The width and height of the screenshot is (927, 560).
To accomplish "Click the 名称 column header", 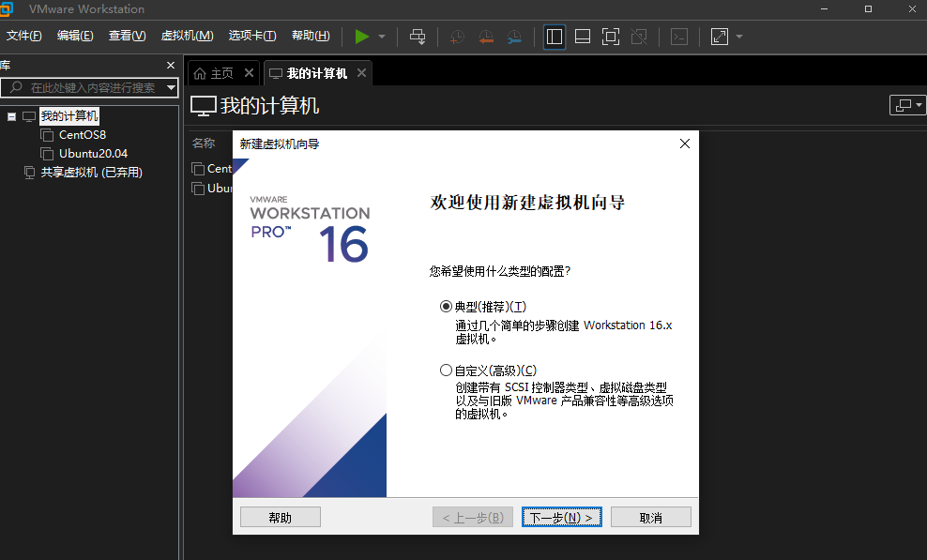I will tap(204, 144).
